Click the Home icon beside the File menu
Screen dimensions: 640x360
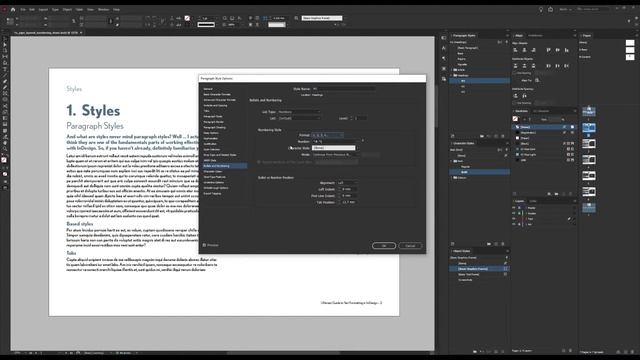(13, 9)
